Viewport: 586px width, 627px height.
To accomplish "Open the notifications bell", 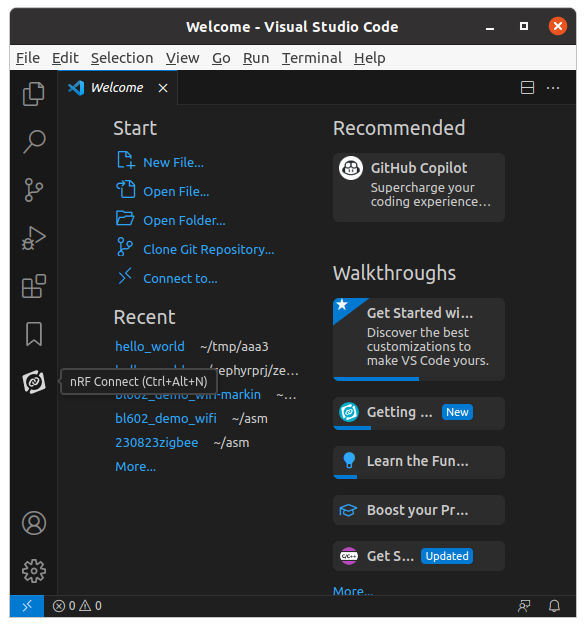I will 554,606.
